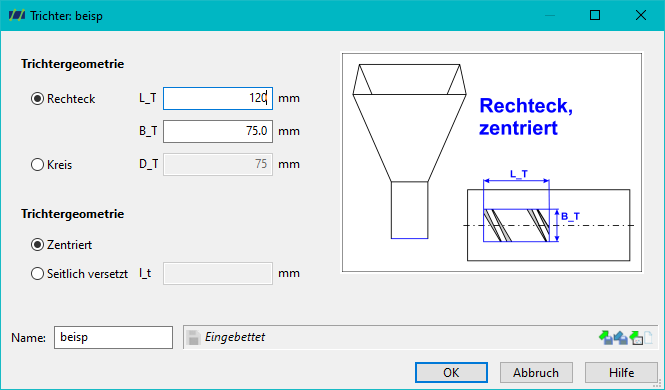The height and width of the screenshot is (390, 665).
Task: Click the load-from-database icon with green arrow
Action: (636, 338)
